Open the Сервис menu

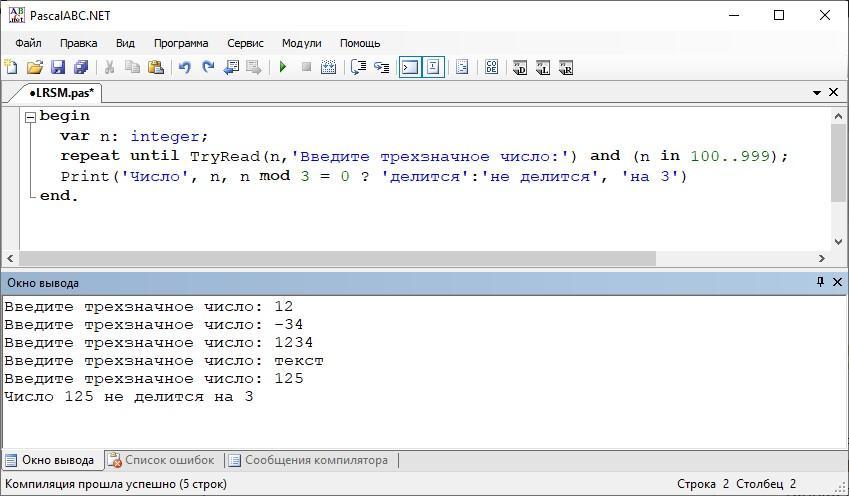coord(245,43)
